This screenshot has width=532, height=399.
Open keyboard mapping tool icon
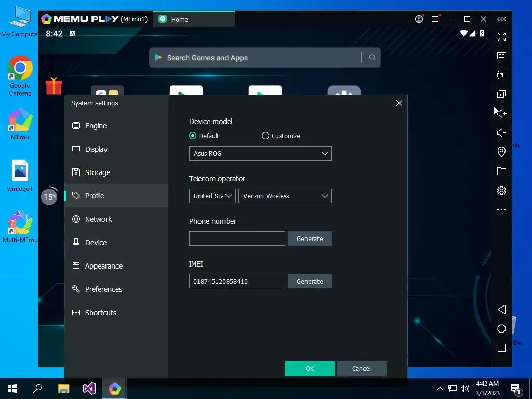[501, 56]
